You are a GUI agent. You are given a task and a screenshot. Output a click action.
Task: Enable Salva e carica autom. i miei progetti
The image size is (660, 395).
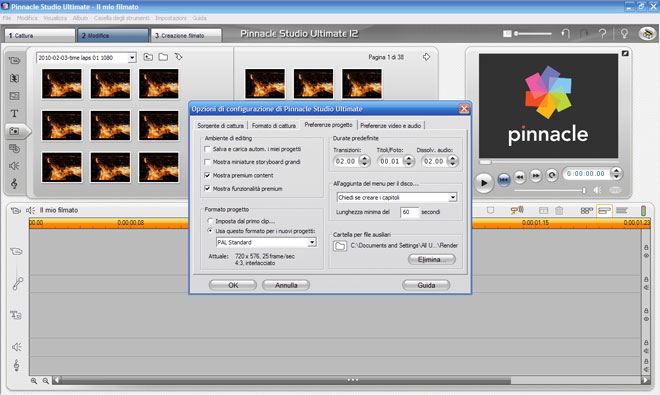pyautogui.click(x=207, y=149)
